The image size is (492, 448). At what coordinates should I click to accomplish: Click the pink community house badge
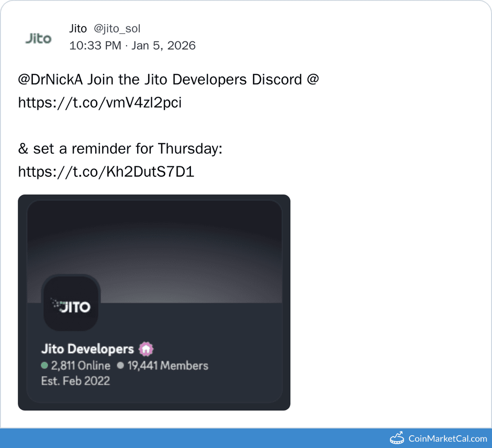[x=146, y=349]
